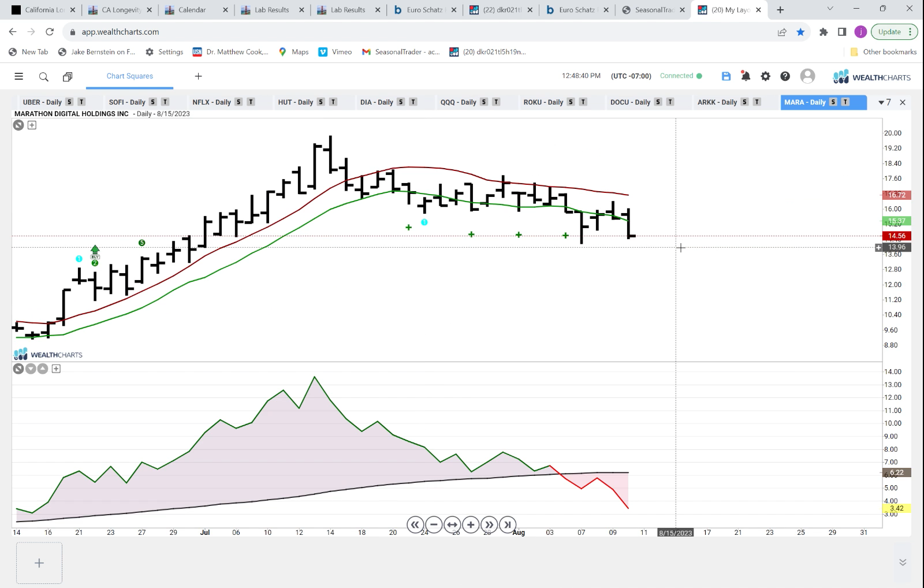
Task: Click the T badge on SOFI tab
Action: (x=165, y=102)
